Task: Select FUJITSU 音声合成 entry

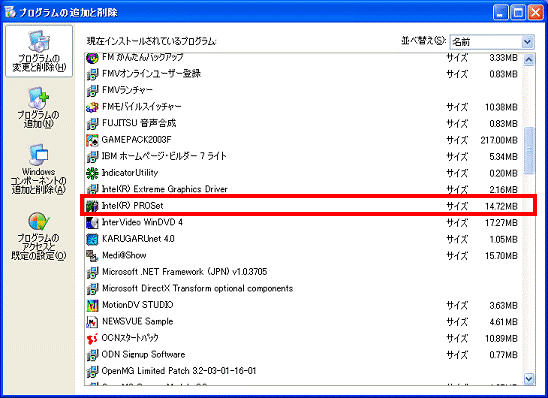Action: [303, 123]
